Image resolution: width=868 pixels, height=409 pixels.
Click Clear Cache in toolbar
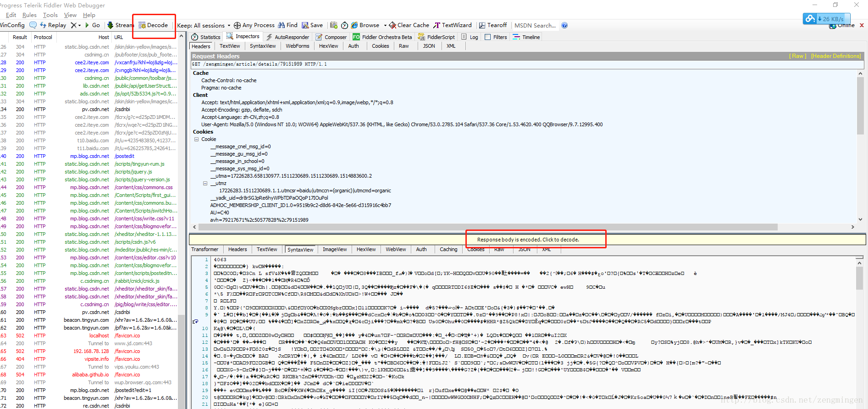tap(409, 25)
